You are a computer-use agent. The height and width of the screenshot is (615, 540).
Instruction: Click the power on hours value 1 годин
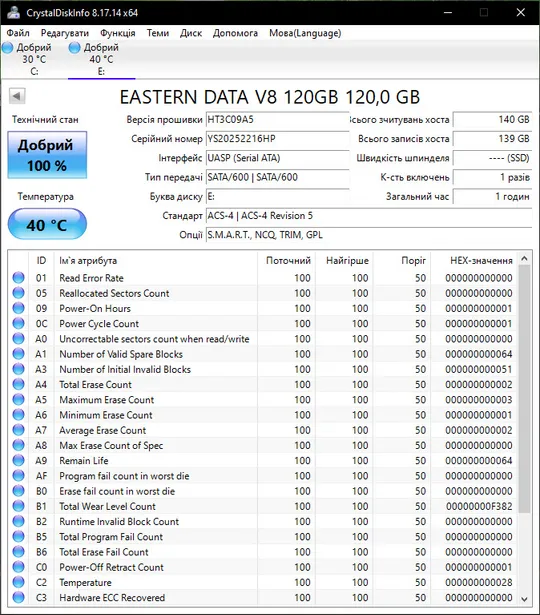[493, 197]
